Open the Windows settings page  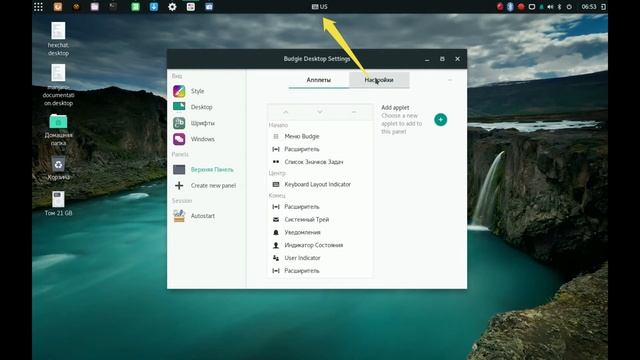pos(207,139)
